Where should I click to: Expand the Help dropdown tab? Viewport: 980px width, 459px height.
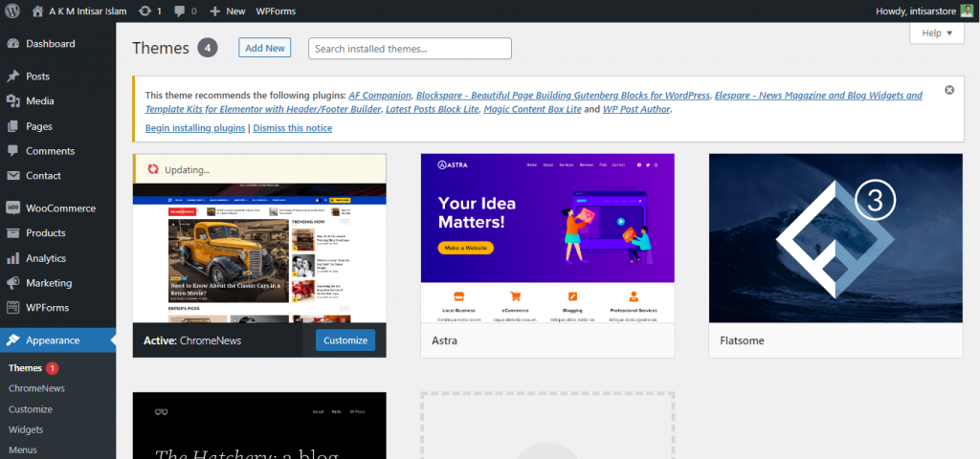[936, 33]
